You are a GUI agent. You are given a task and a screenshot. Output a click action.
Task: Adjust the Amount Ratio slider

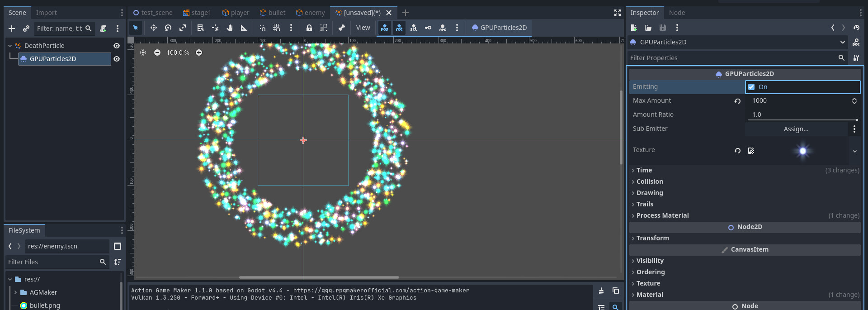click(x=803, y=120)
